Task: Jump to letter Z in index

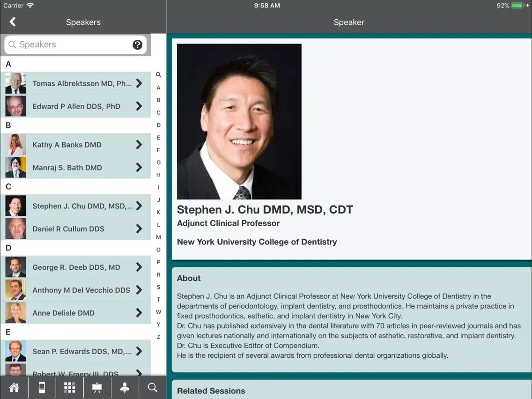Action: click(158, 337)
